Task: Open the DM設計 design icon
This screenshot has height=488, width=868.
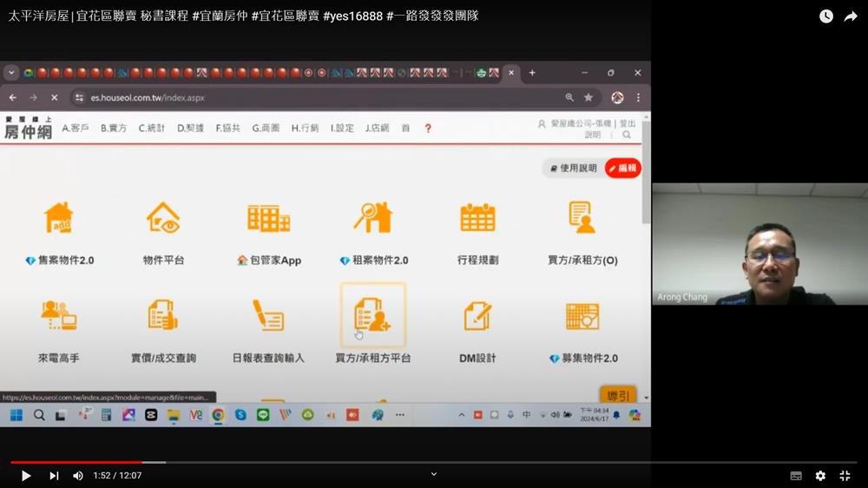Action: click(x=477, y=316)
